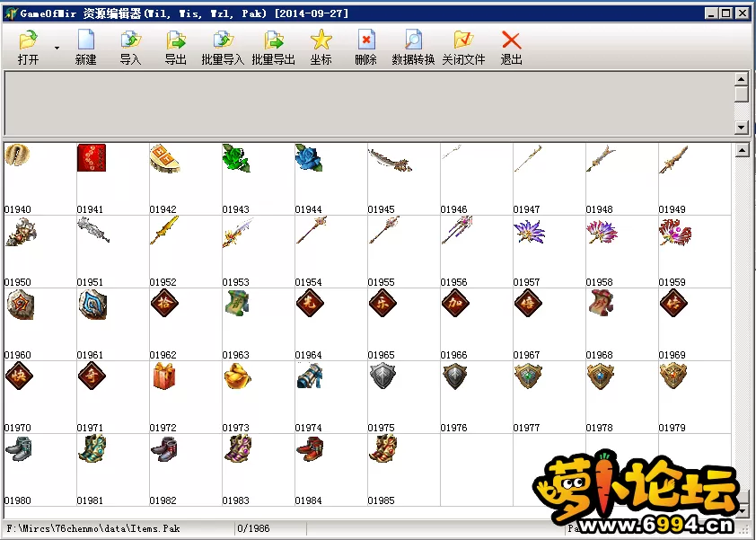Select the gray boots item 01980
756x540 pixels.
[x=19, y=448]
